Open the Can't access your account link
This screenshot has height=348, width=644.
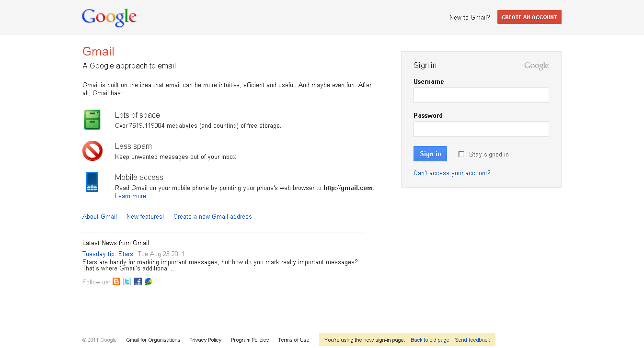(x=452, y=173)
